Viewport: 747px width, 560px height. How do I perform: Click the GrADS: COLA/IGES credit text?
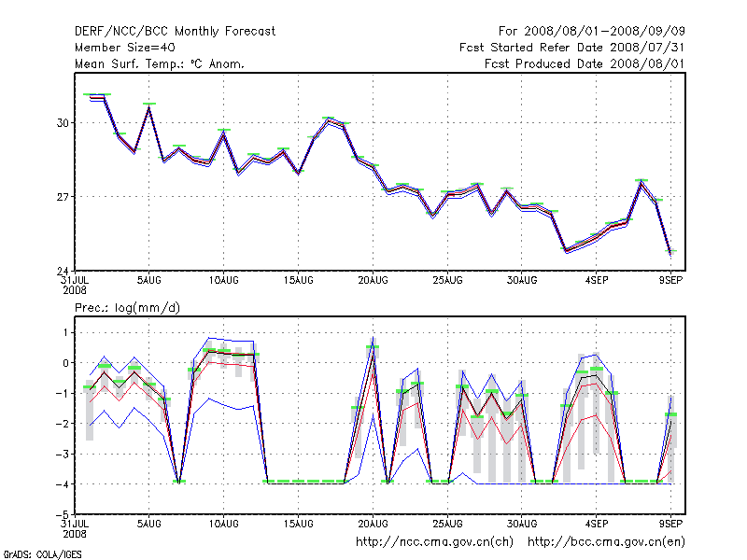tap(40, 554)
